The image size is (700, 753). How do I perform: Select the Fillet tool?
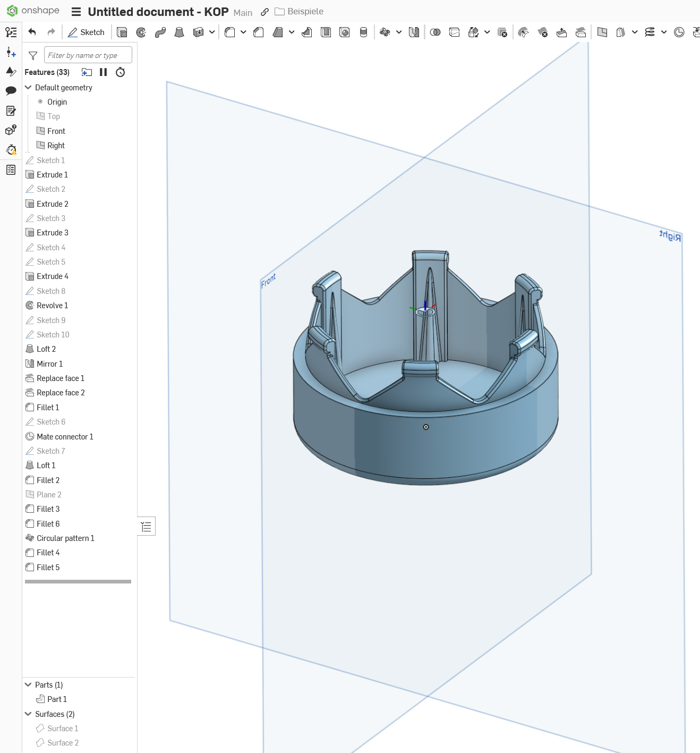(x=230, y=32)
